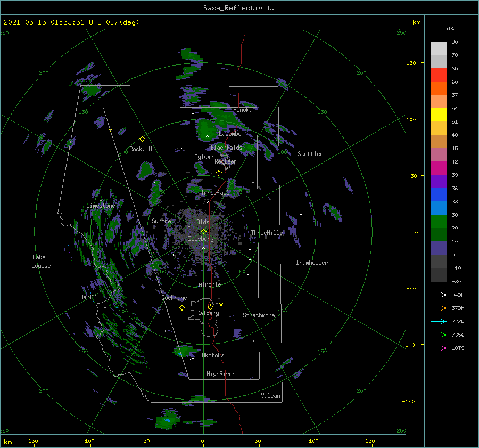The height and width of the screenshot is (448, 479).
Task: Click the RedDeer city label
Action: click(226, 161)
